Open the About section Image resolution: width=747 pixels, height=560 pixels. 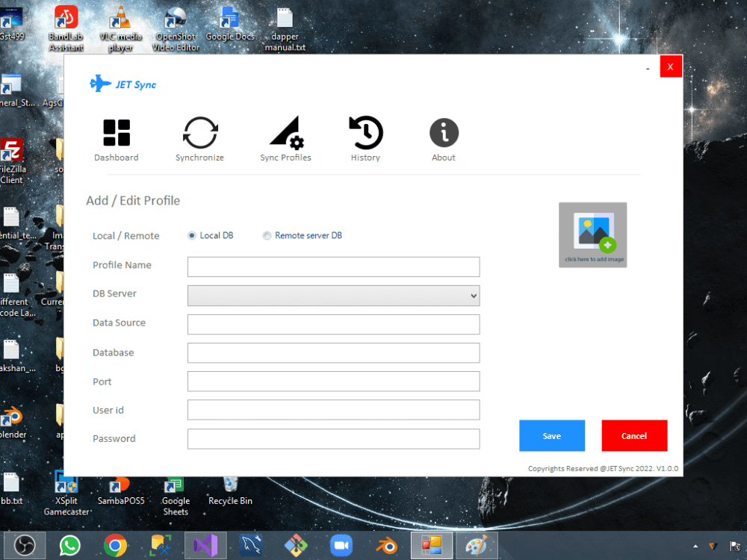click(x=444, y=140)
